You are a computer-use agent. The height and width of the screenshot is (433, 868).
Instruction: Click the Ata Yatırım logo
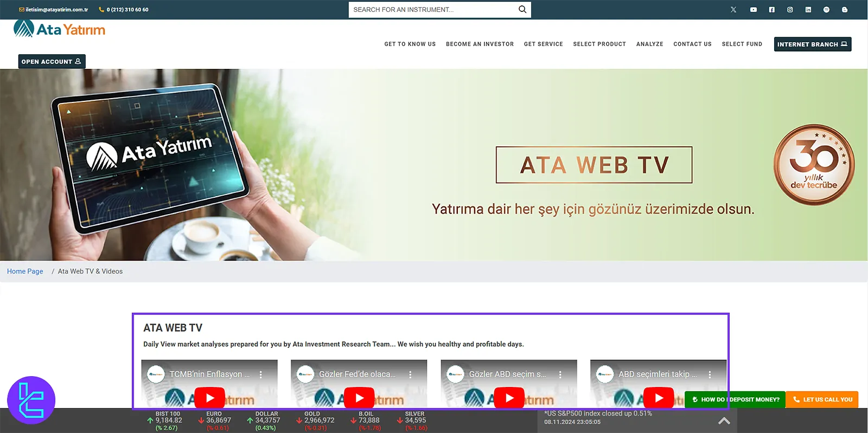coord(59,29)
